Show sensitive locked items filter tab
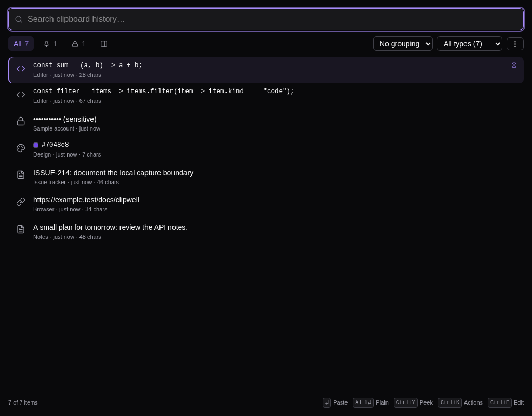The height and width of the screenshot is (416, 532). pos(79,44)
